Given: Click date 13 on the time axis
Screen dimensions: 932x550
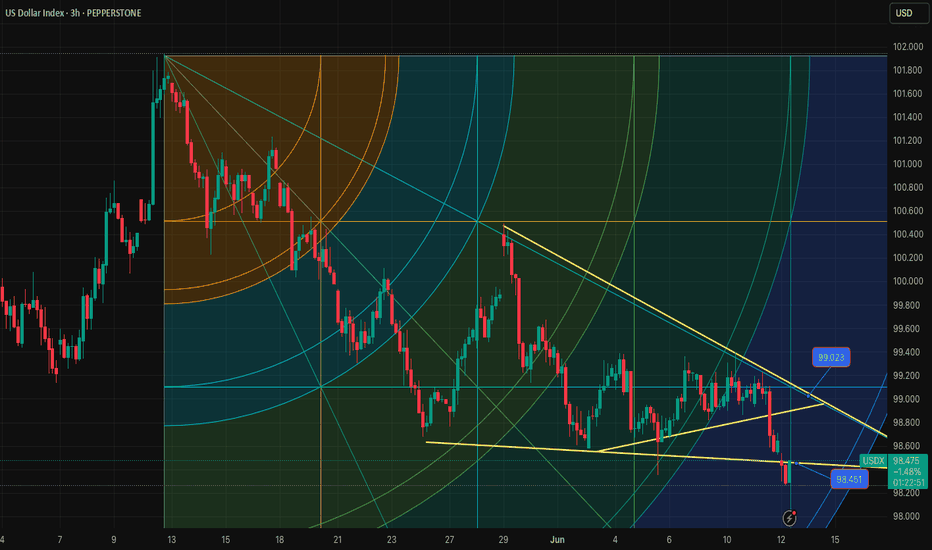Looking at the screenshot, I should point(171,540).
